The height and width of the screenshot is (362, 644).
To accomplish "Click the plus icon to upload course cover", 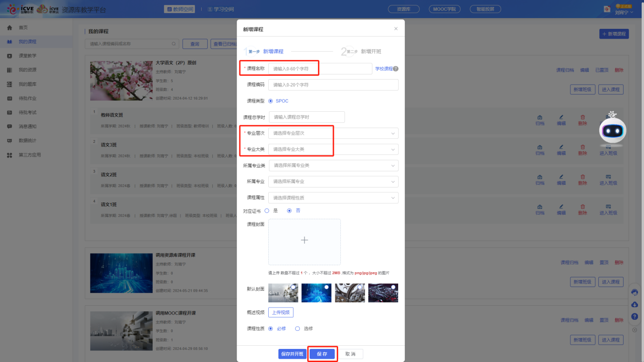I will pyautogui.click(x=304, y=241).
